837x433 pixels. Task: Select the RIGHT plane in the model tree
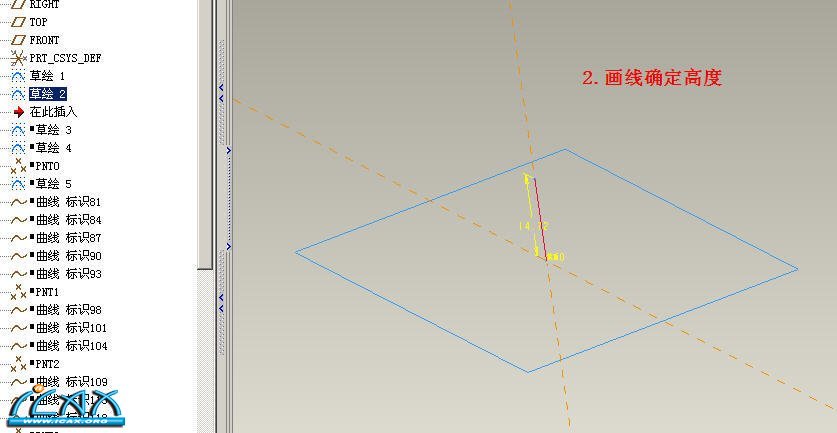click(x=44, y=4)
